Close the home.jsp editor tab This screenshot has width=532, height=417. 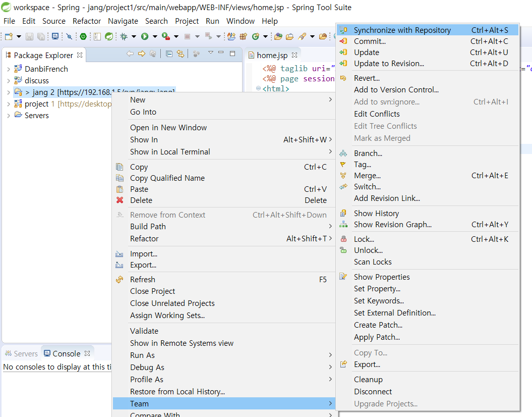pyautogui.click(x=294, y=55)
